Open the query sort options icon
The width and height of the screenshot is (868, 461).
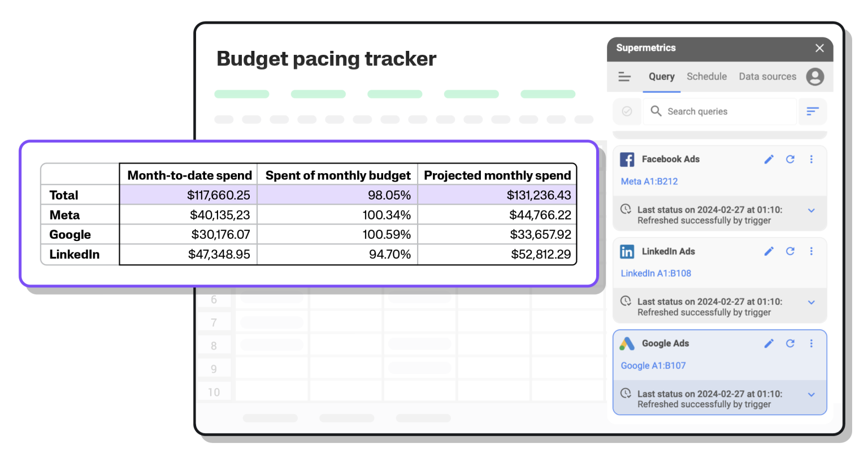coord(812,111)
